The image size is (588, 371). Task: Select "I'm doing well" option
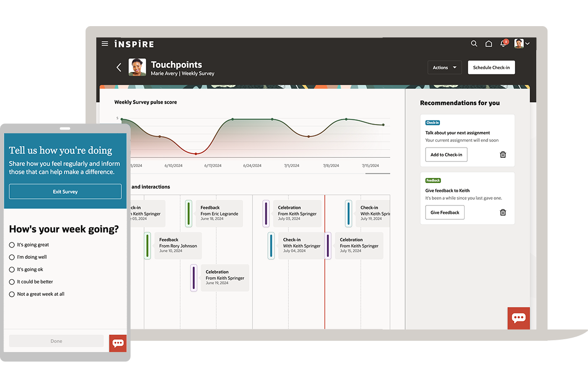point(12,257)
